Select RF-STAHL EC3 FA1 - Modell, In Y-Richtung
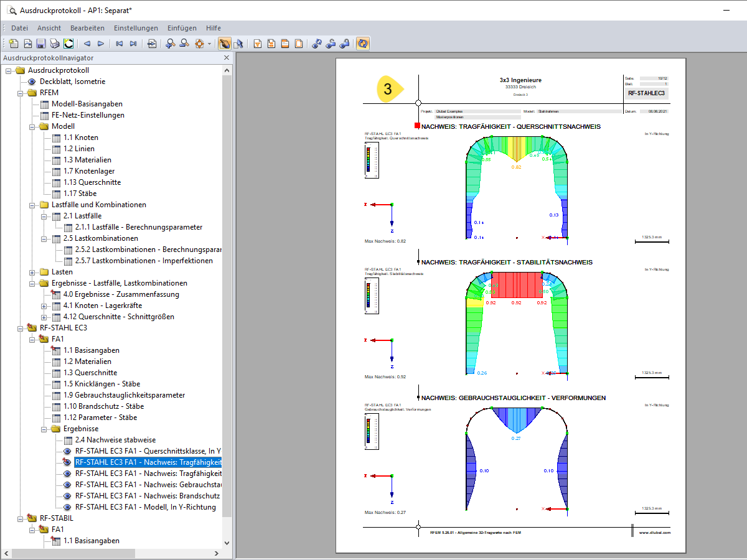The height and width of the screenshot is (560, 747). 146,507
